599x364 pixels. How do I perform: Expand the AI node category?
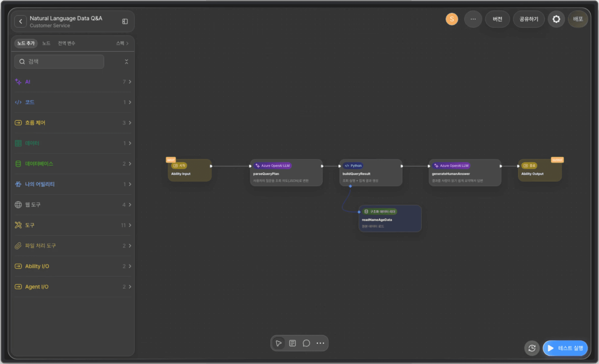(73, 82)
